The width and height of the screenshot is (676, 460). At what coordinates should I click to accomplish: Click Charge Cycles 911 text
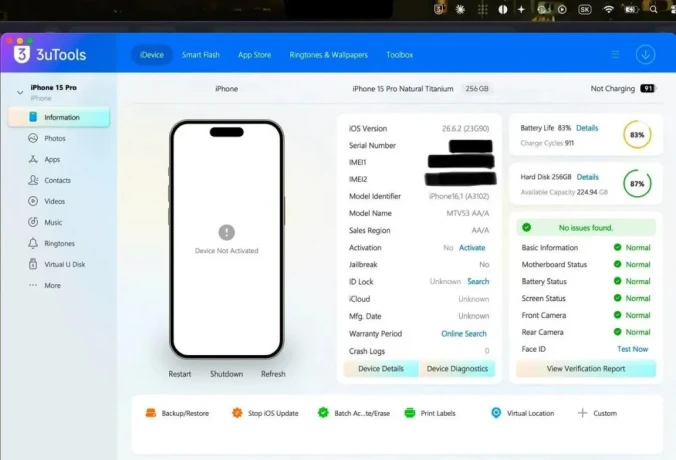[x=547, y=143]
